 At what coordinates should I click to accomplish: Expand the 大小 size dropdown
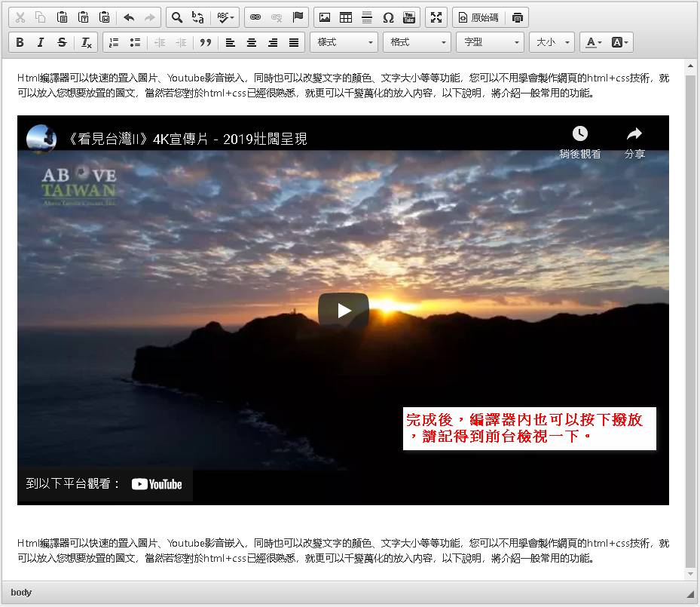click(552, 42)
